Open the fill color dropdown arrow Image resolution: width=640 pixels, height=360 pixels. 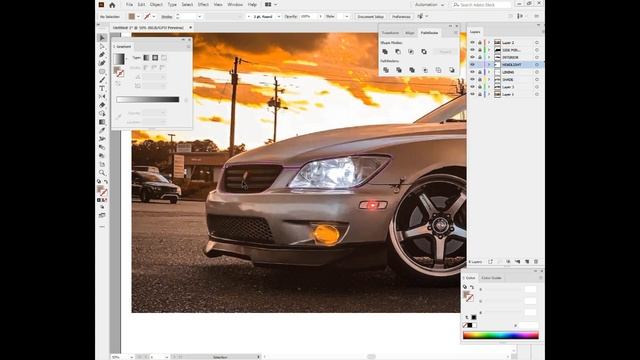click(x=138, y=17)
